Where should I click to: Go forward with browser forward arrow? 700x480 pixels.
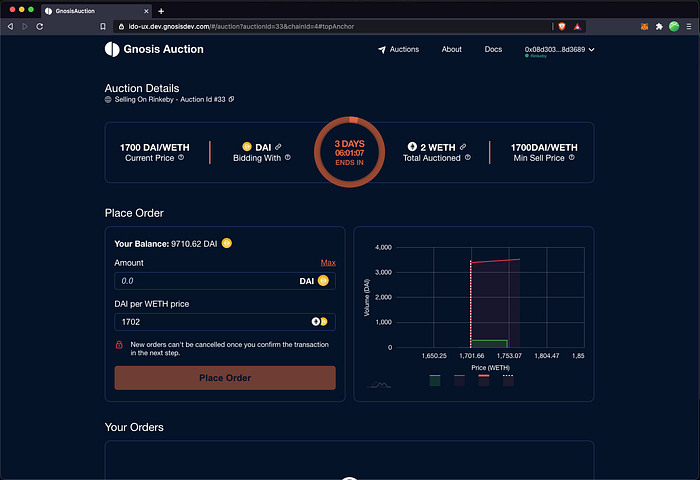pyautogui.click(x=25, y=27)
